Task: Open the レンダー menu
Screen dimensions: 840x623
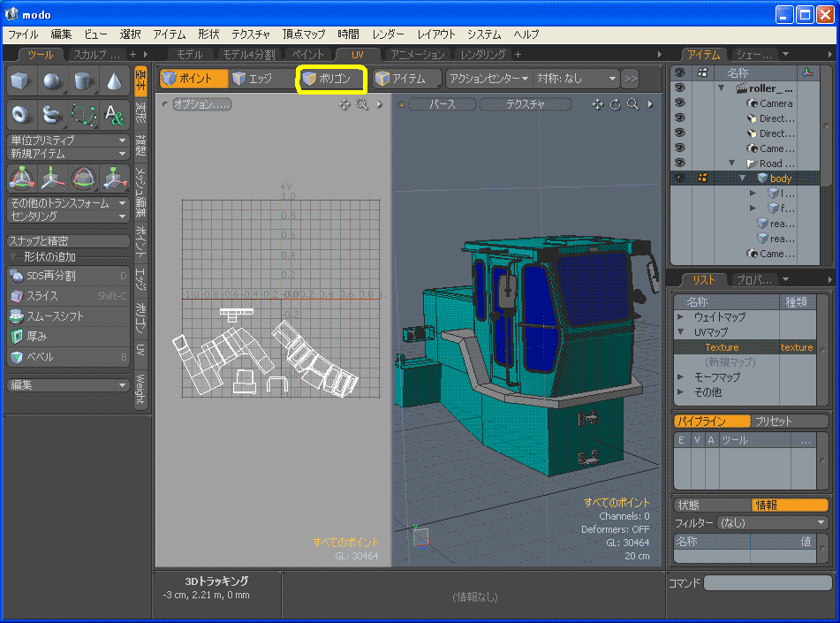Action: coord(389,34)
